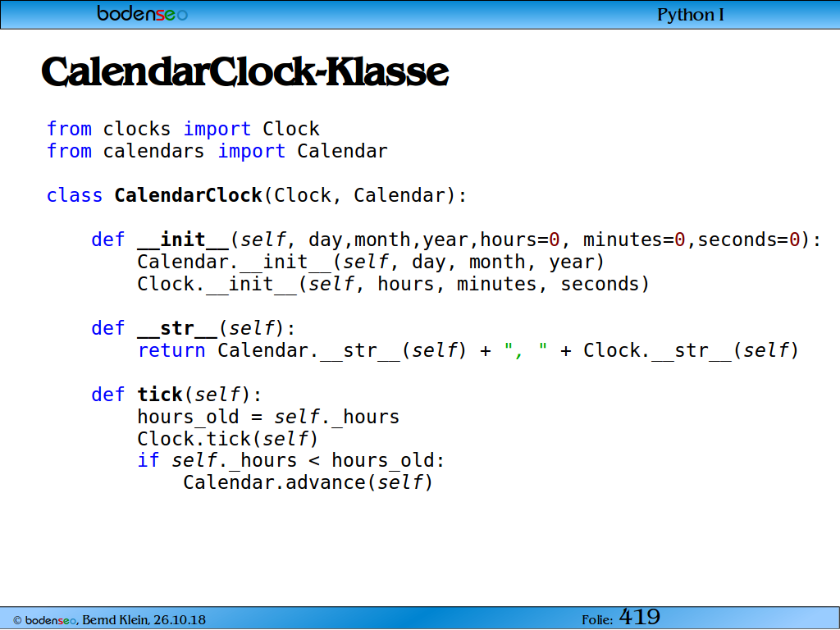
Task: Click the slide title 'CalendarClock-Klasse'
Action: [244, 72]
